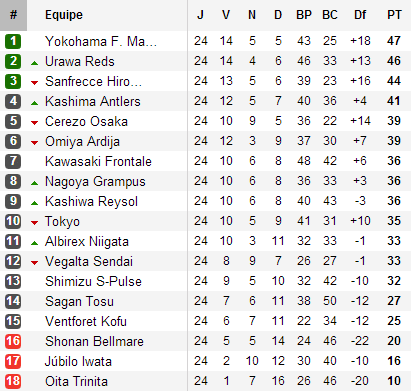Screen dimensions: 411x391
Task: Select the Df goal difference header
Action: coord(360,15)
